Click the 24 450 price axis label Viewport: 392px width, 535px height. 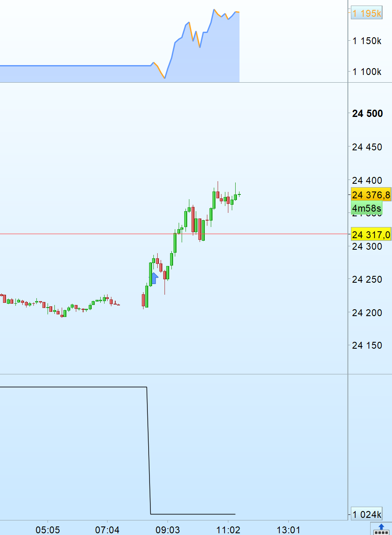point(367,147)
